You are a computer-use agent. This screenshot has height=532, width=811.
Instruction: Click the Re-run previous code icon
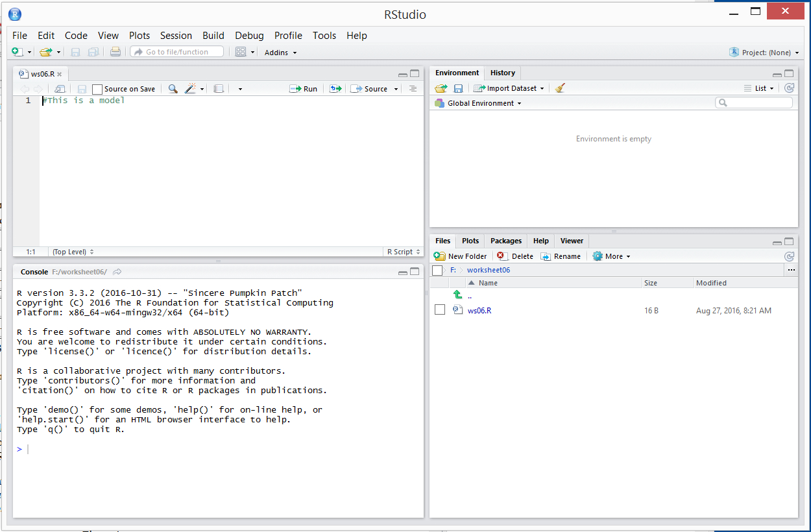(x=335, y=89)
